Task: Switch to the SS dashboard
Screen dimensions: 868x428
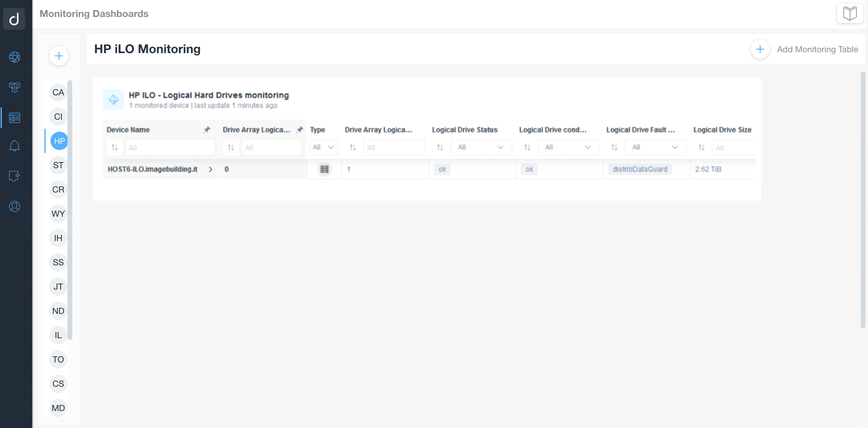Action: pyautogui.click(x=58, y=262)
